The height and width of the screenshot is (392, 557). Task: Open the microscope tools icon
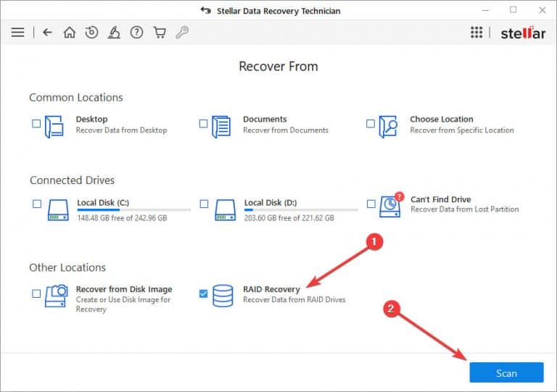click(x=114, y=33)
